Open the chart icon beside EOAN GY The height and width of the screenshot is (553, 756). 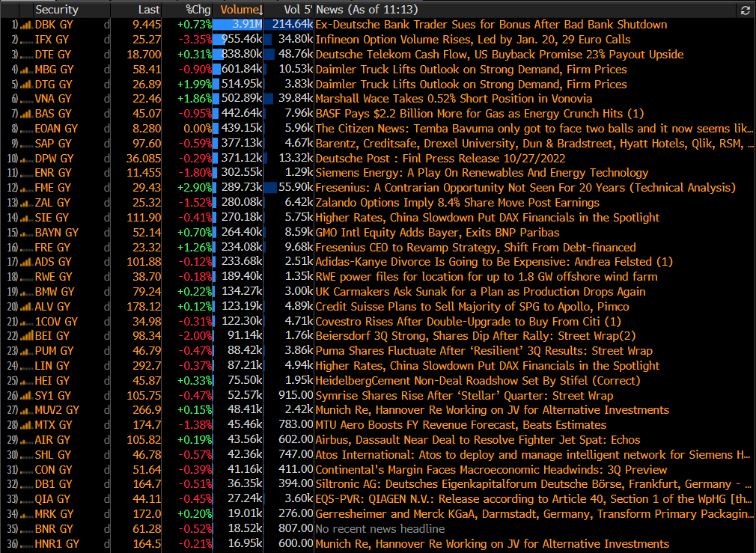[x=26, y=129]
